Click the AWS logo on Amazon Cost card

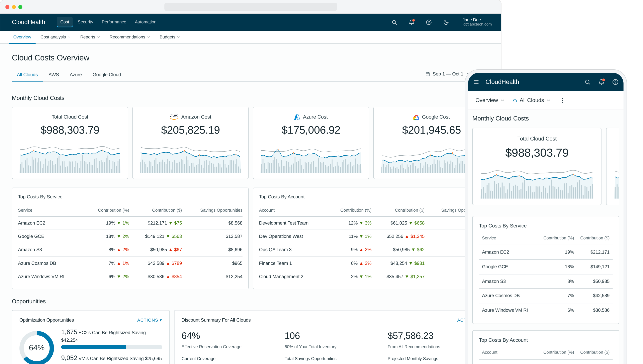(x=174, y=117)
